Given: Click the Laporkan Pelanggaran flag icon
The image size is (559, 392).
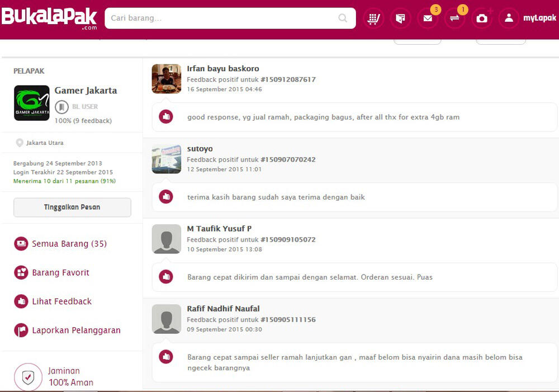Looking at the screenshot, I should (x=21, y=330).
